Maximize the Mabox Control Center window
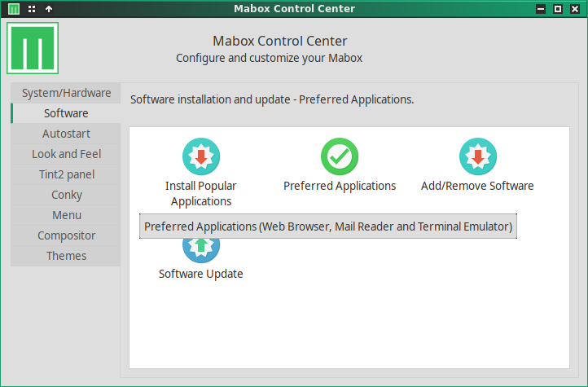The width and height of the screenshot is (588, 387). tap(558, 9)
